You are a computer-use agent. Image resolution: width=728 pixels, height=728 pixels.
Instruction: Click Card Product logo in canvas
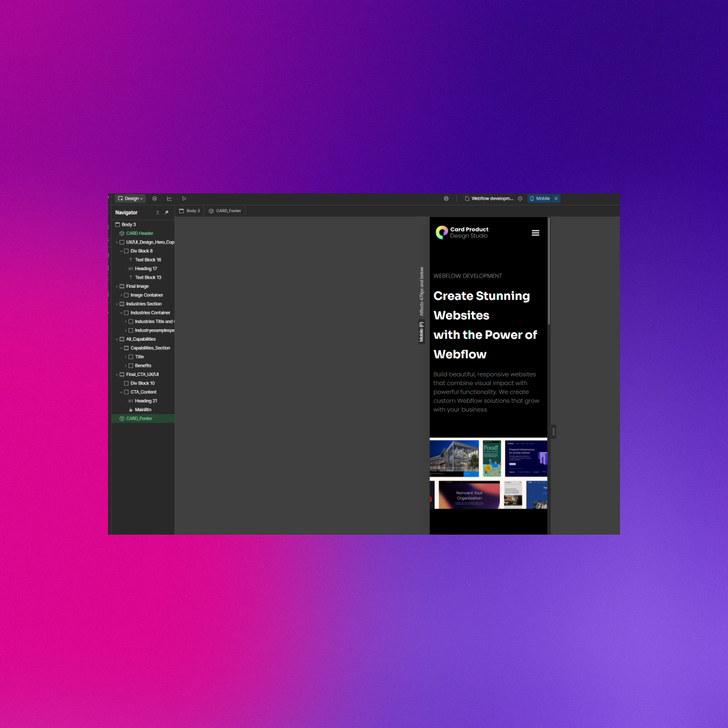462,233
